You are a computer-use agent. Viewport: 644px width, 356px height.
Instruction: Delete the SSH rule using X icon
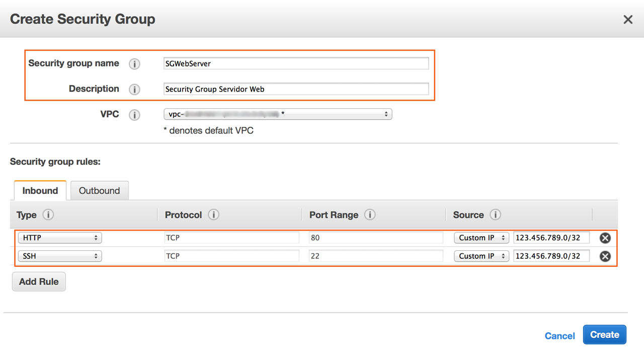pyautogui.click(x=605, y=256)
